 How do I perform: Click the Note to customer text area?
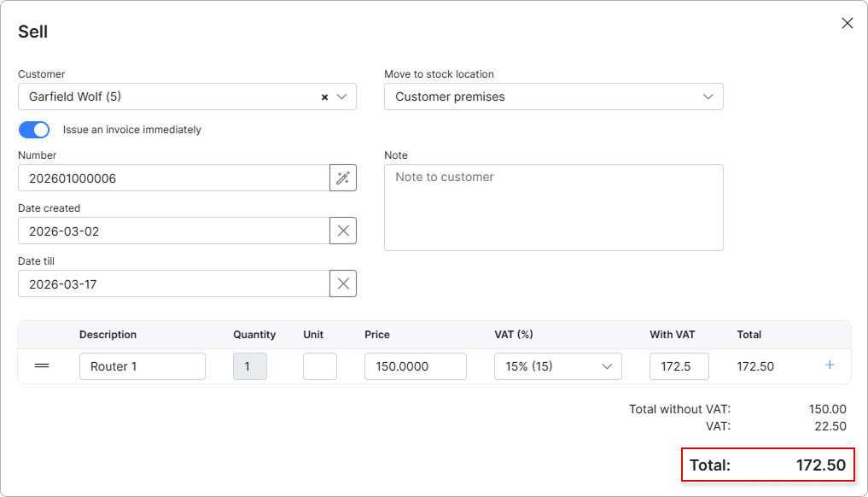pos(554,208)
